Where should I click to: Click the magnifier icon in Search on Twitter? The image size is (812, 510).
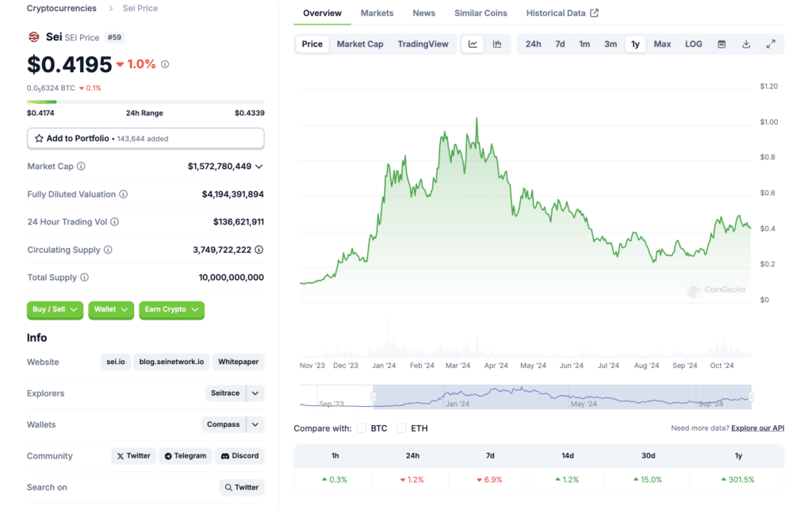(x=228, y=487)
